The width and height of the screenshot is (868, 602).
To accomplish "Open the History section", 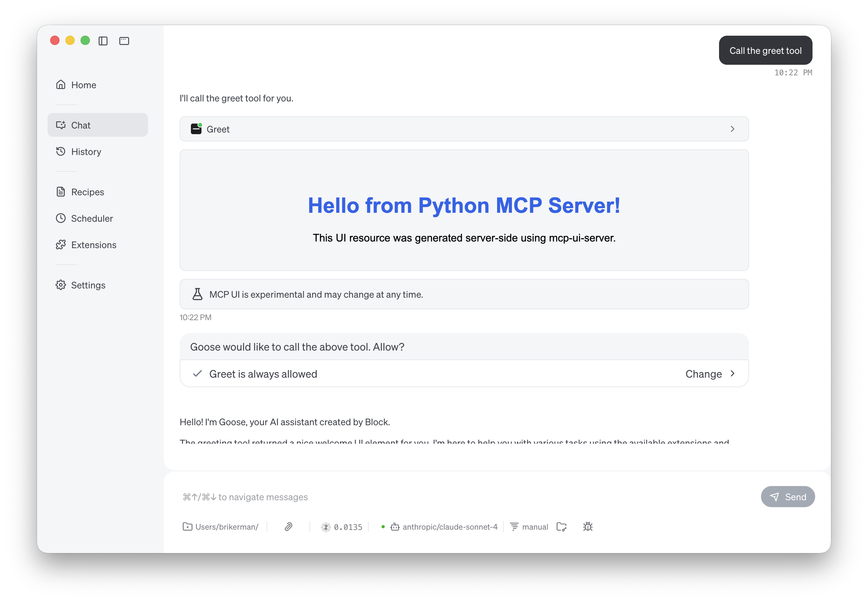I will [x=86, y=152].
